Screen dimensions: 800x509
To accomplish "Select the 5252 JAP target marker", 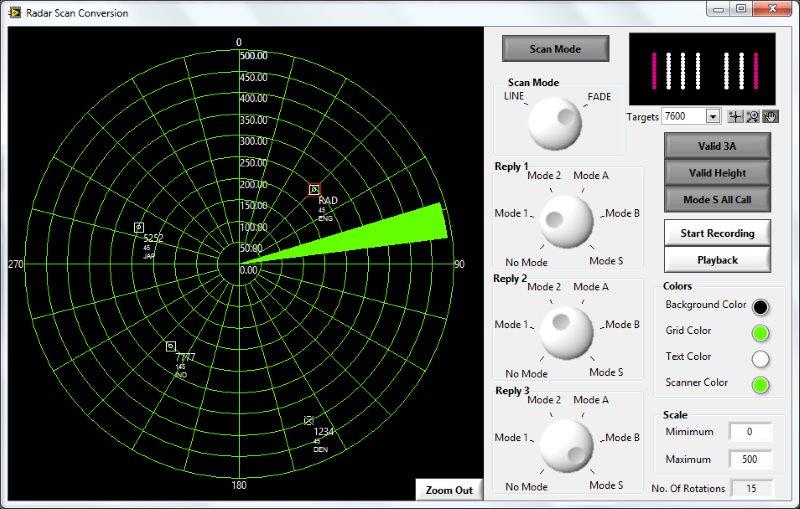I will 139,228.
